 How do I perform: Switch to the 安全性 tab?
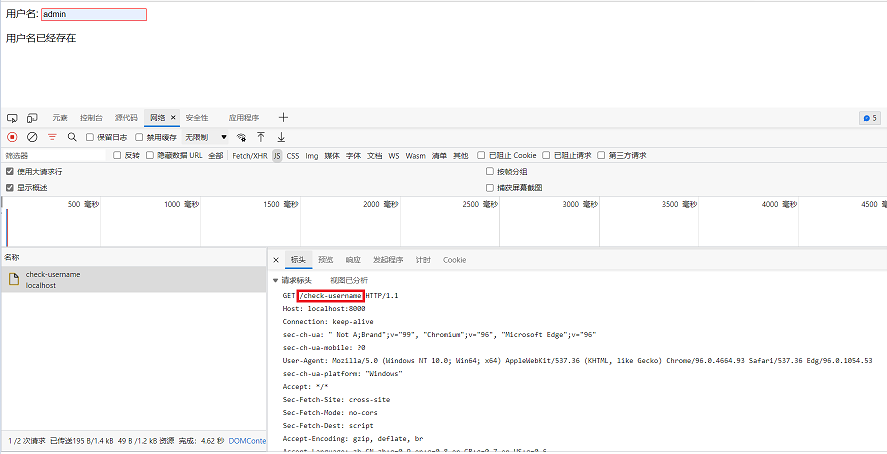[197, 118]
